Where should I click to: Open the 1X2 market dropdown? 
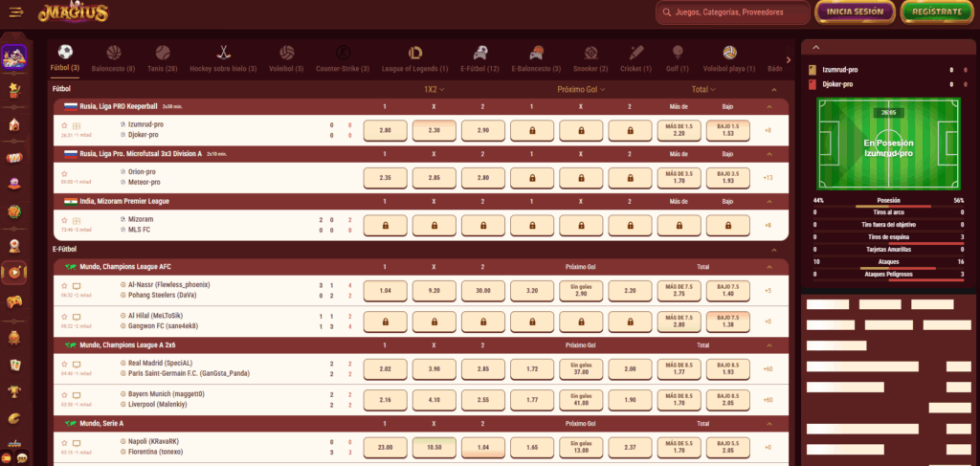[435, 89]
